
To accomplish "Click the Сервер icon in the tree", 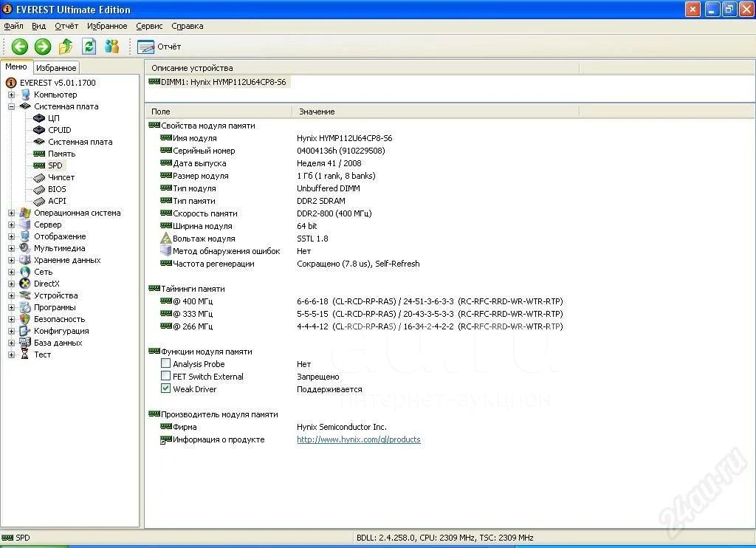I will 25,225.
